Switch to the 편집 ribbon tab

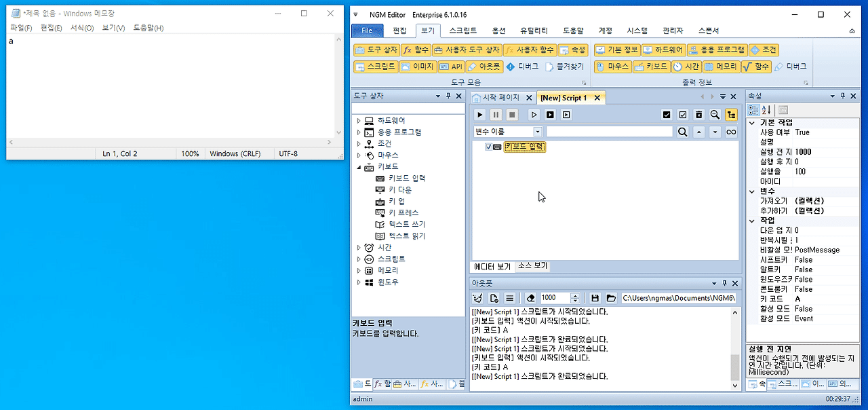click(400, 31)
